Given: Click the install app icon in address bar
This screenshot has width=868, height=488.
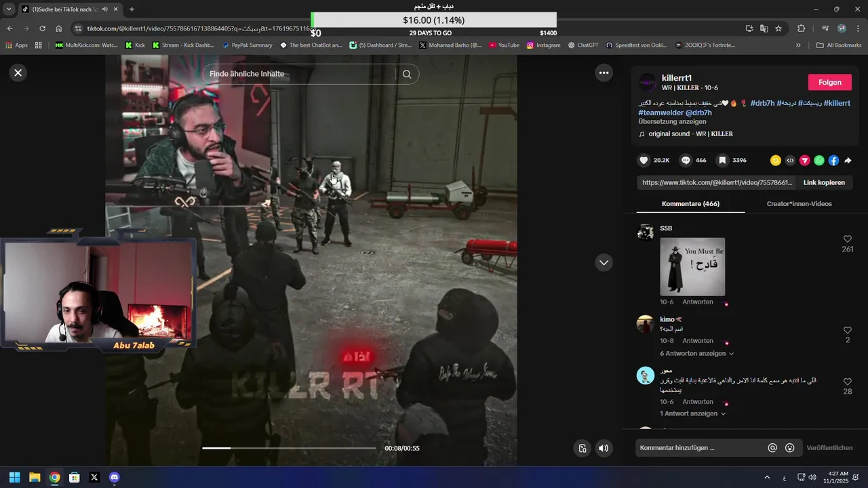Looking at the screenshot, I should point(749,28).
